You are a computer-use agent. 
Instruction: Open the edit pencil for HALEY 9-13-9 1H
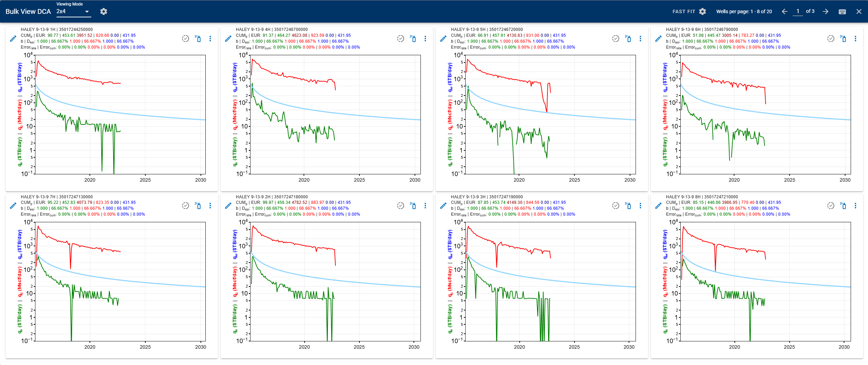(x=12, y=39)
